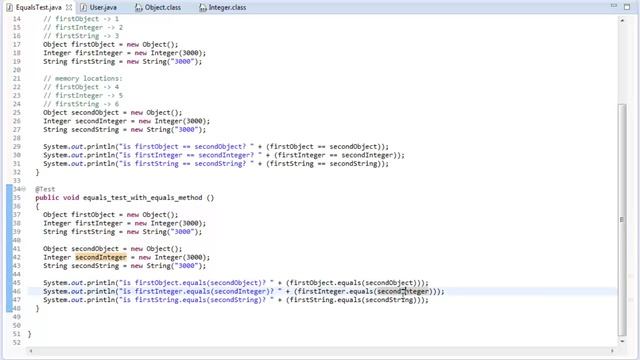Click line number 46 in the gutter
640x360 pixels.
[16, 291]
